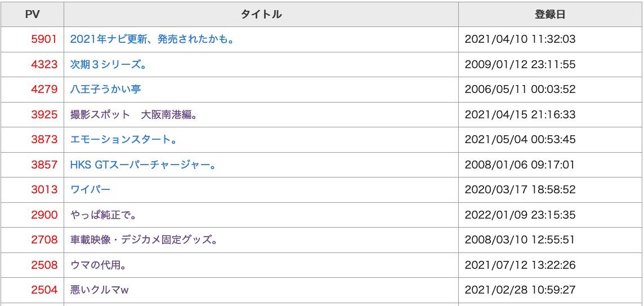The width and height of the screenshot is (644, 306).
Task: Click the 登録日 column header
Action: (551, 15)
